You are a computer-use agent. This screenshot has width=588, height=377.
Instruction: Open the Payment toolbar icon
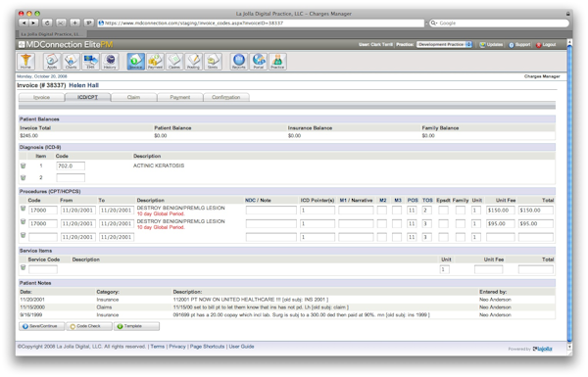[x=155, y=62]
